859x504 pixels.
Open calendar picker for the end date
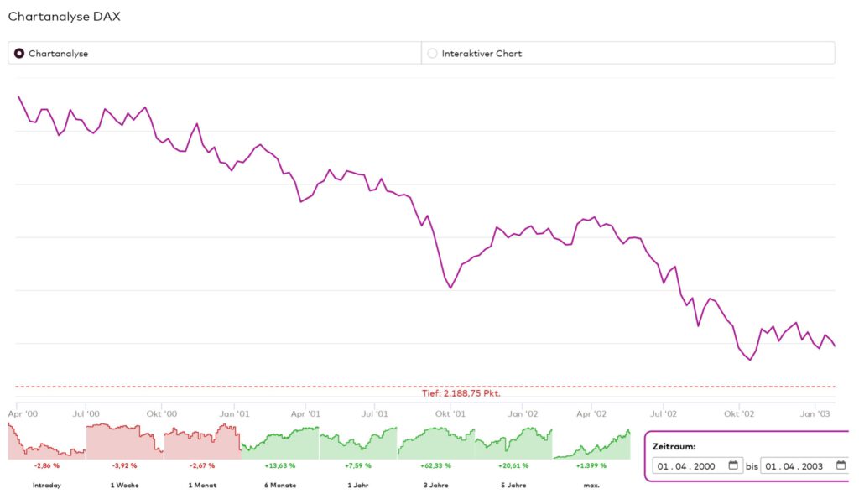click(841, 465)
